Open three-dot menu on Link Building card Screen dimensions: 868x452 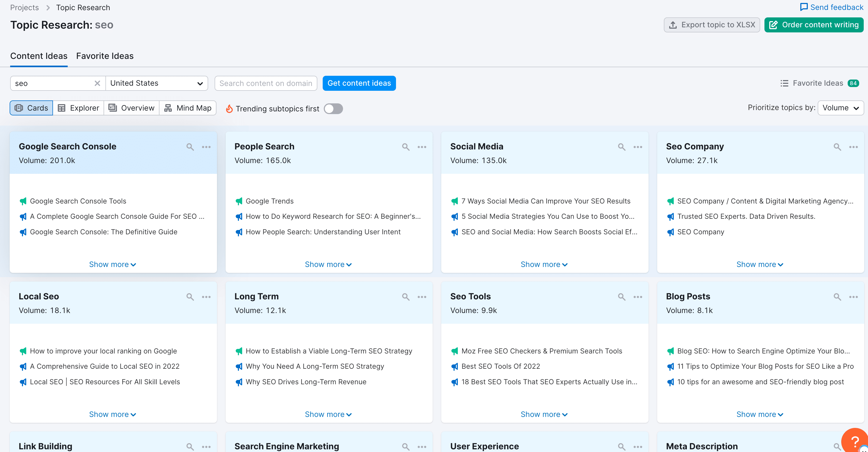(206, 447)
